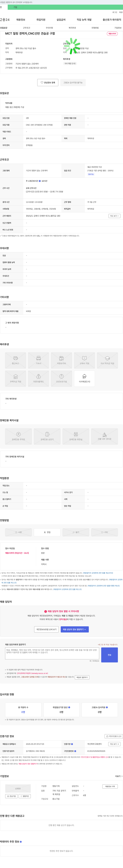
Task: Open the 취업지원 top menu
Action: 41,20
